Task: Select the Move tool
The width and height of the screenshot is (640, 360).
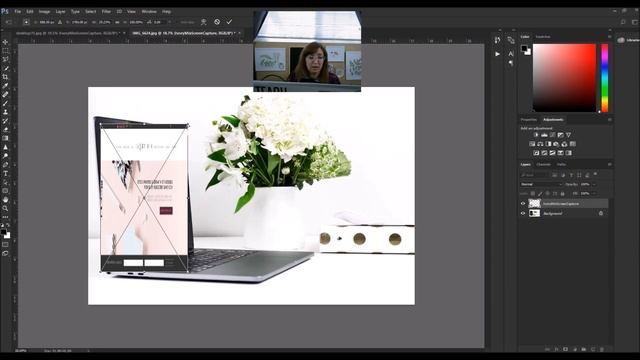Action: pyautogui.click(x=5, y=42)
